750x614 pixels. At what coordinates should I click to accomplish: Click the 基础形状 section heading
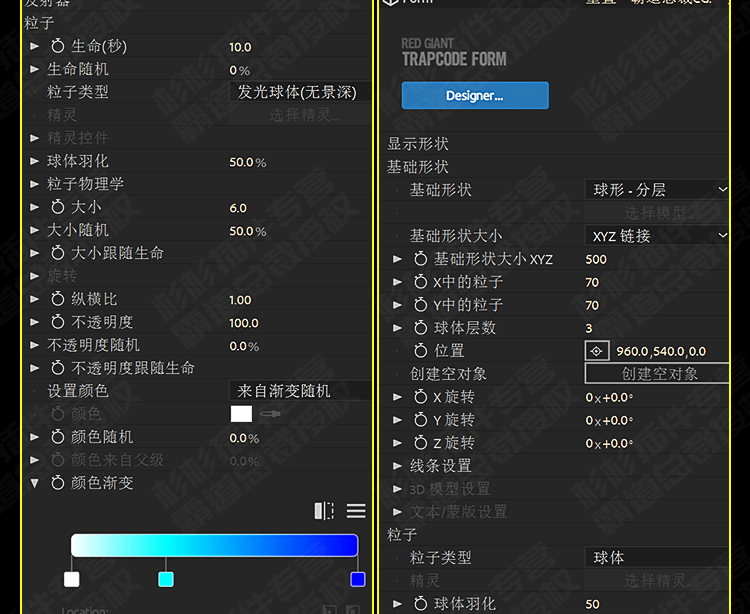(x=418, y=167)
